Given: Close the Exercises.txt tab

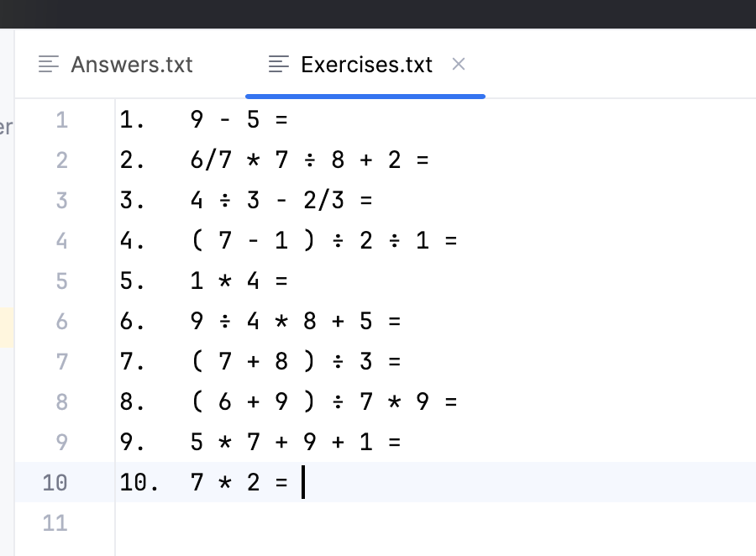Looking at the screenshot, I should (459, 64).
